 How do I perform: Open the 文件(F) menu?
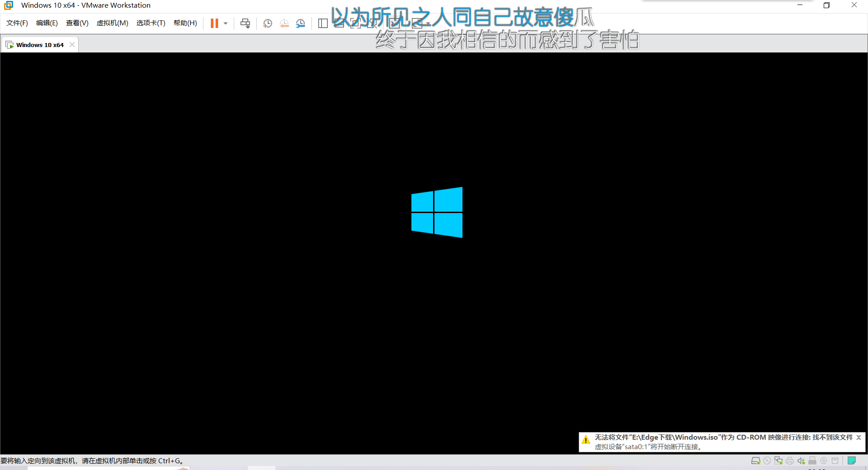[x=17, y=23]
